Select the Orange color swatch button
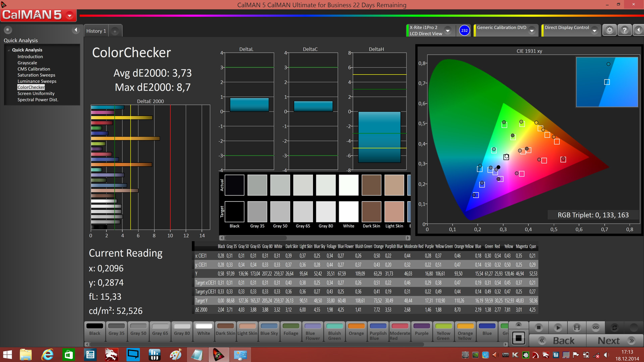This screenshot has width=644, height=362. [x=356, y=330]
